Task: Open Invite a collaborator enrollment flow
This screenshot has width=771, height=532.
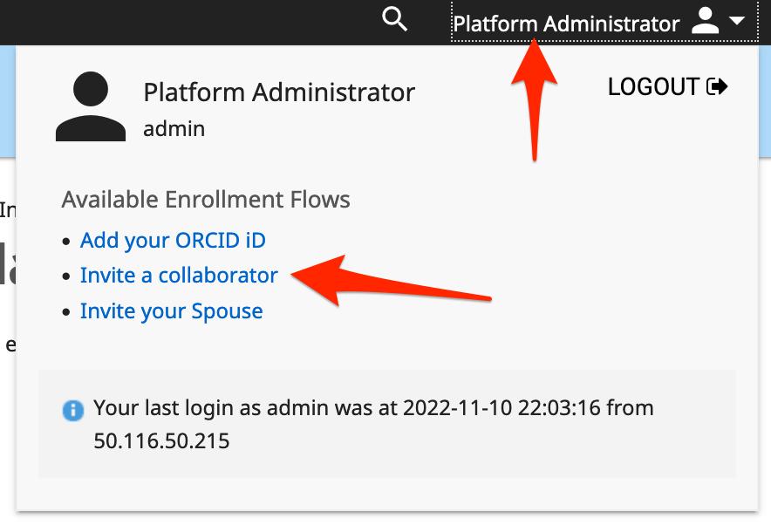Action: 179,276
